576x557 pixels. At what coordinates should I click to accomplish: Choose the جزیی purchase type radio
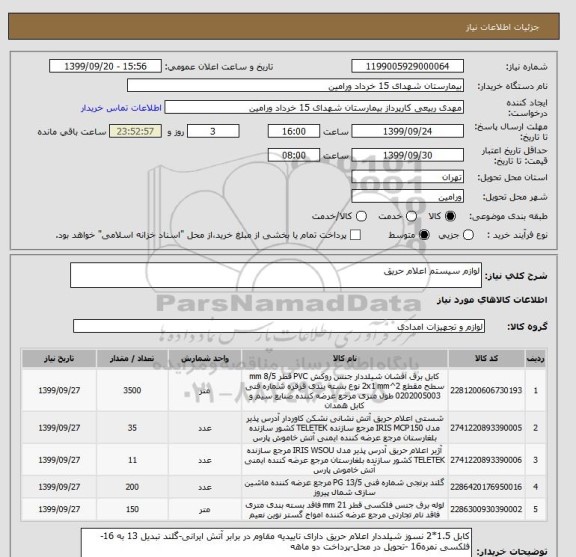pyautogui.click(x=468, y=235)
